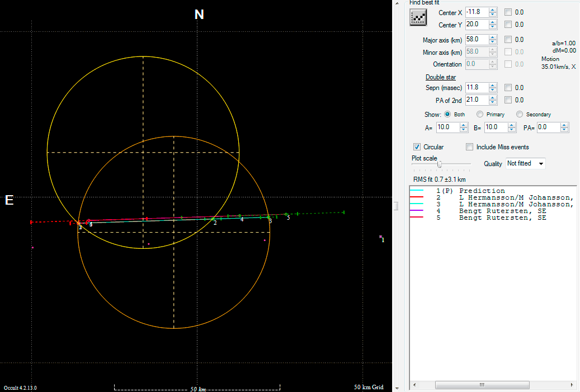Enable the Center X fit checkbox

(508, 12)
